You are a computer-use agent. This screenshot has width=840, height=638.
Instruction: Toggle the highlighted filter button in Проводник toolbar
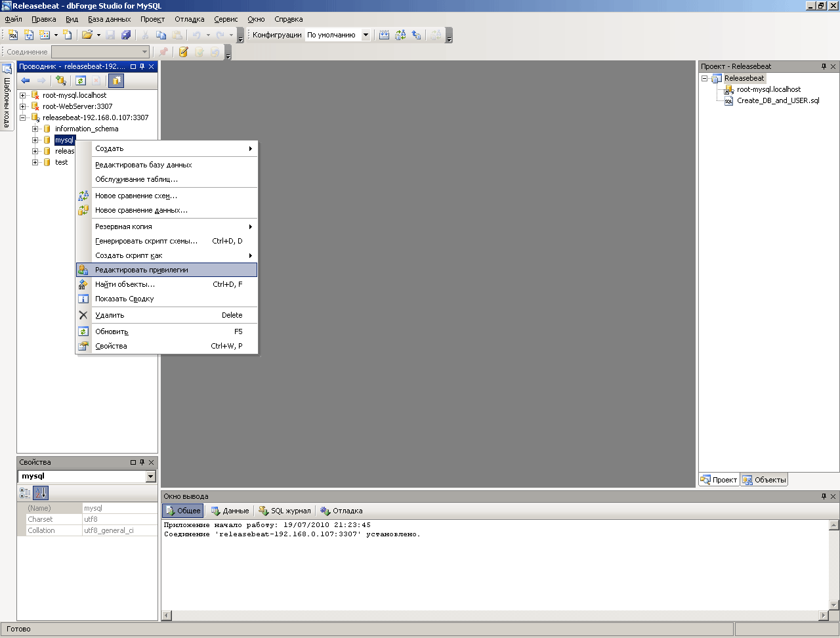point(116,81)
